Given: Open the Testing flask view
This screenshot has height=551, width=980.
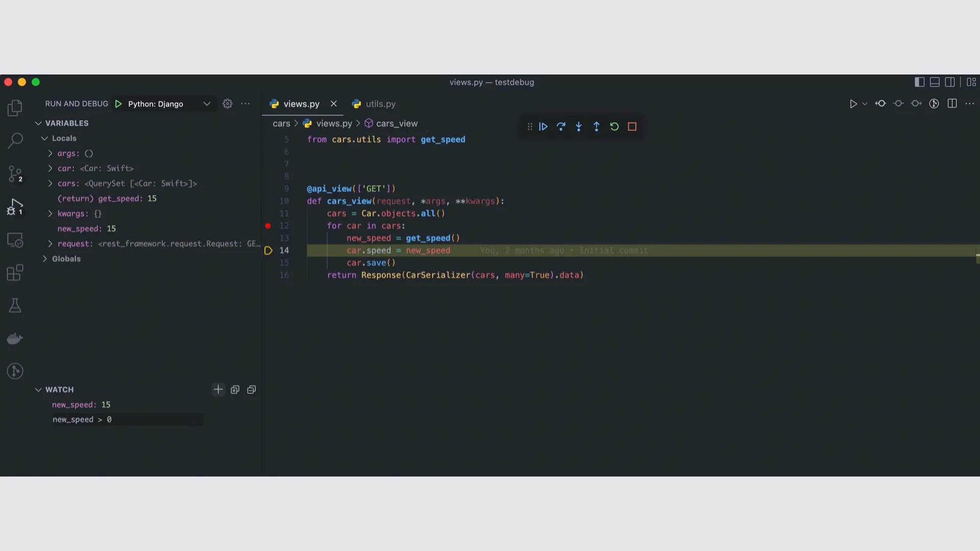Looking at the screenshot, I should point(15,306).
